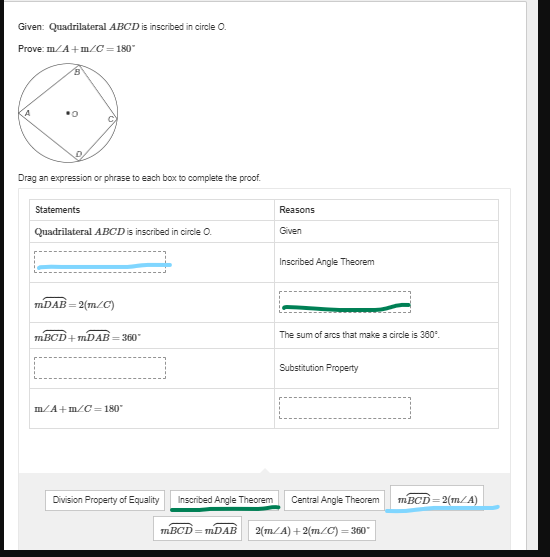Click the Substitution Property reason text

[x=319, y=368]
